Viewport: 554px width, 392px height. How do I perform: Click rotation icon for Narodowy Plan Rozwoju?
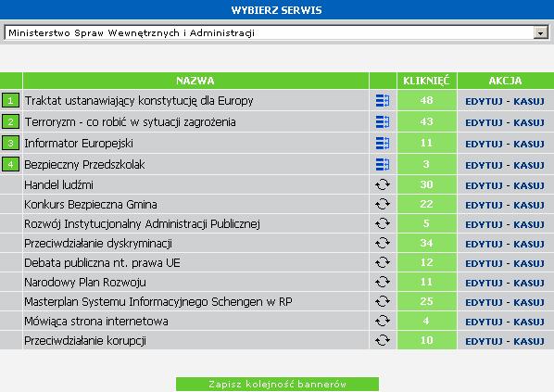(383, 282)
